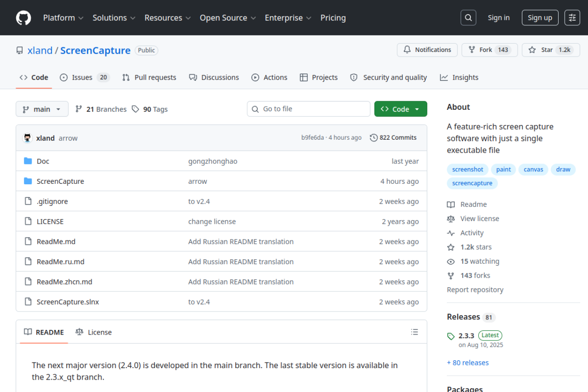Switch to the Issues tab
Image resolution: width=588 pixels, height=392 pixels.
pos(85,77)
